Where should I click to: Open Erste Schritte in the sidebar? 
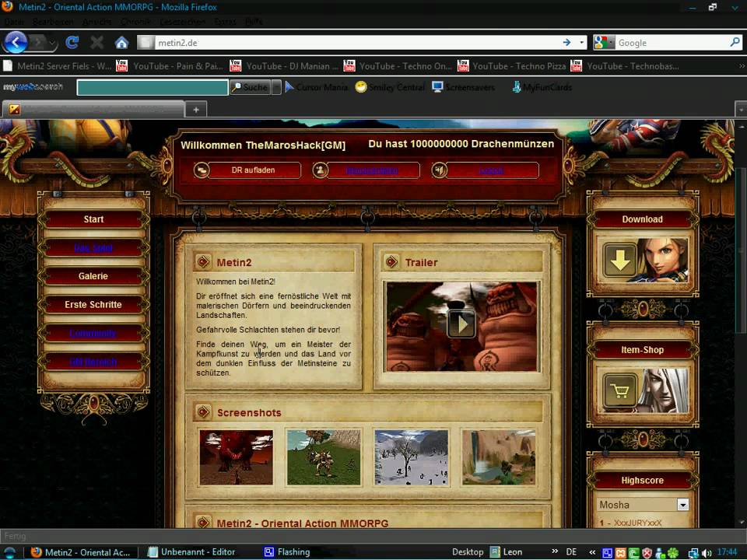[x=93, y=305]
